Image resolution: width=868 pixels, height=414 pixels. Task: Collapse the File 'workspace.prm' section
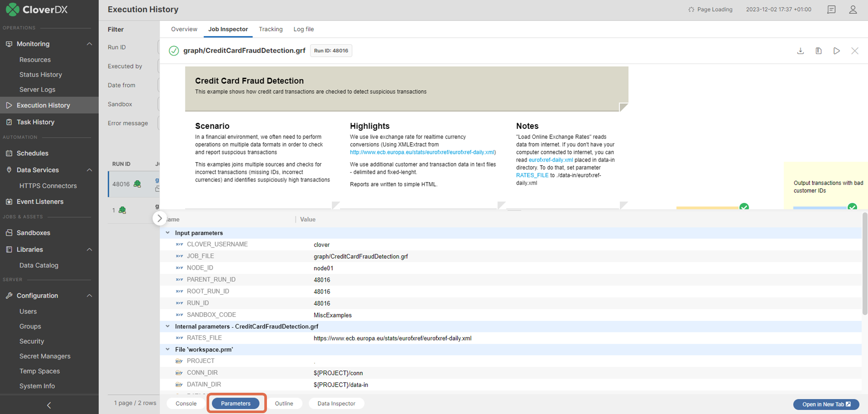coord(168,349)
